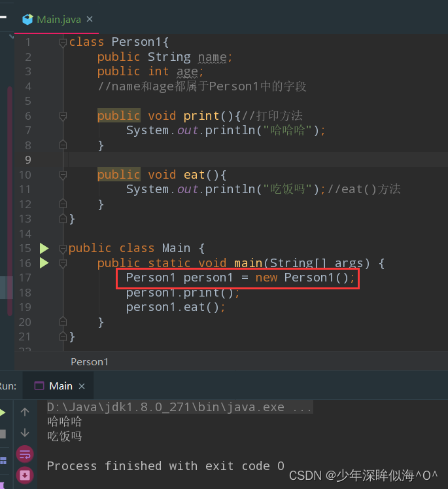Screen dimensions: 448x489
Task: Place the cursor on empty line 9
Action: 258,160
